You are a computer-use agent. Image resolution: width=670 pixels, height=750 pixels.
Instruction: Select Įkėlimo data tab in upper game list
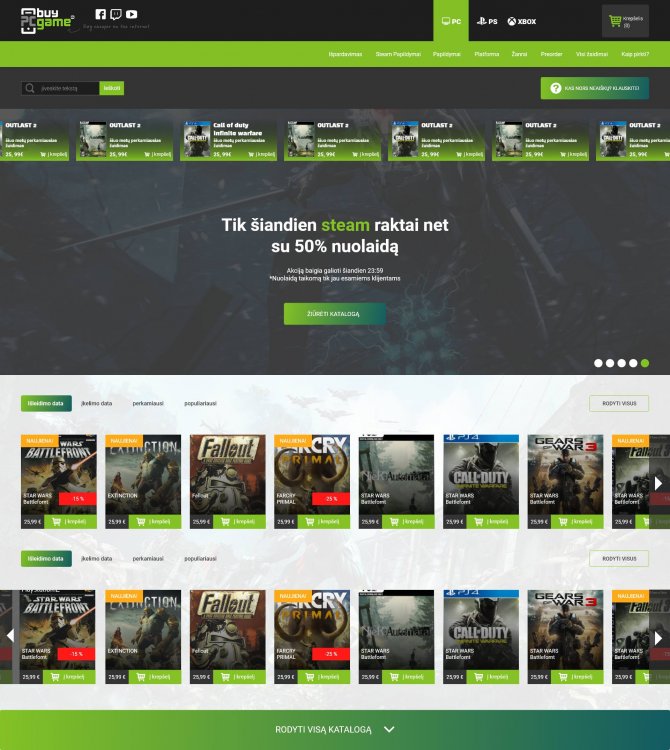pyautogui.click(x=97, y=403)
